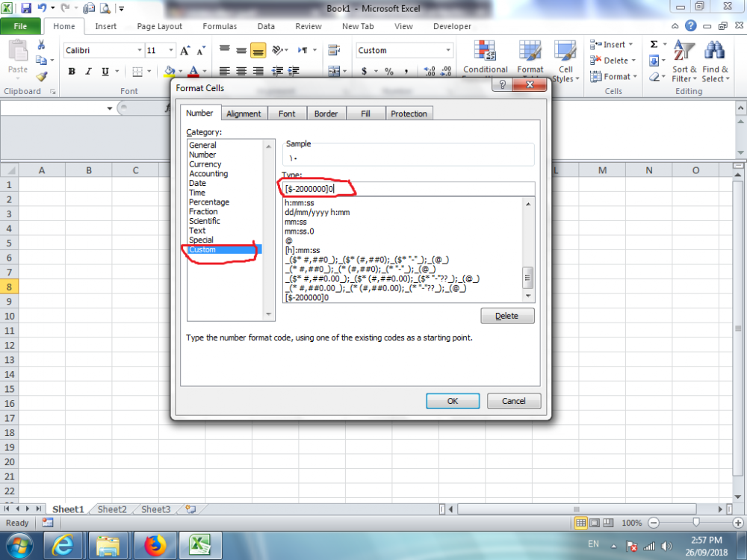Image resolution: width=747 pixels, height=560 pixels.
Task: Switch to Page Layout view in status bar
Action: point(595,523)
